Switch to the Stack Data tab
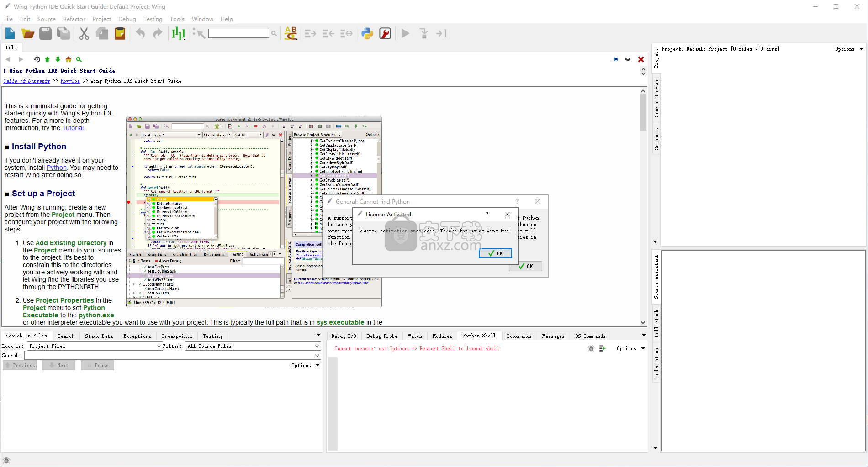 (99, 336)
